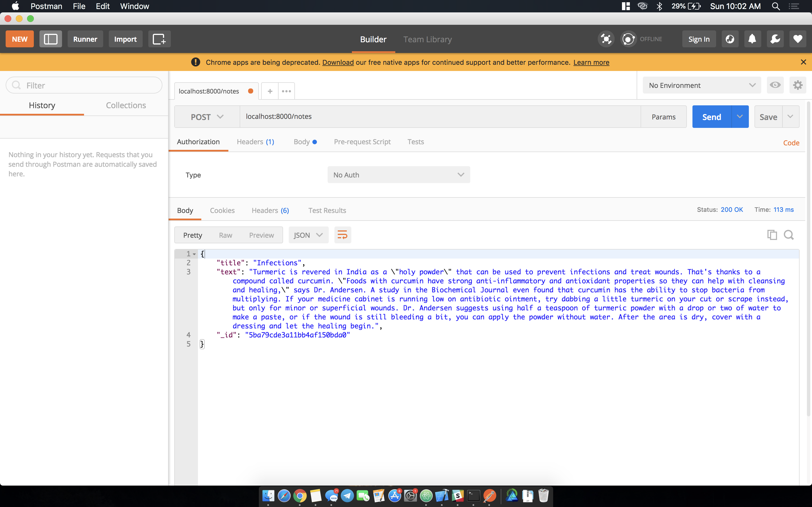812x507 pixels.
Task: Open the notifications bell icon
Action: 752,39
